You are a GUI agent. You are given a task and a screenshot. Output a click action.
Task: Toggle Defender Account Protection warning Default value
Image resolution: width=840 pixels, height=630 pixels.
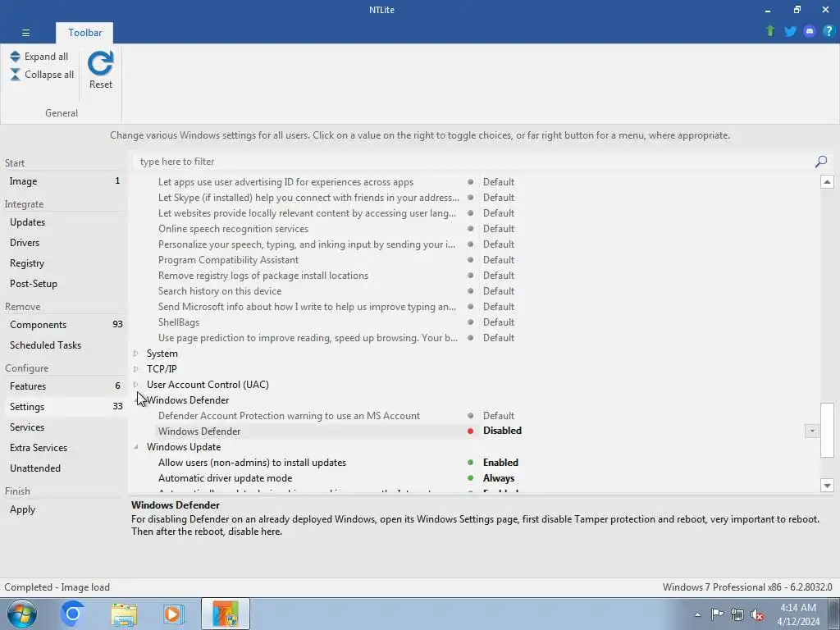(498, 416)
